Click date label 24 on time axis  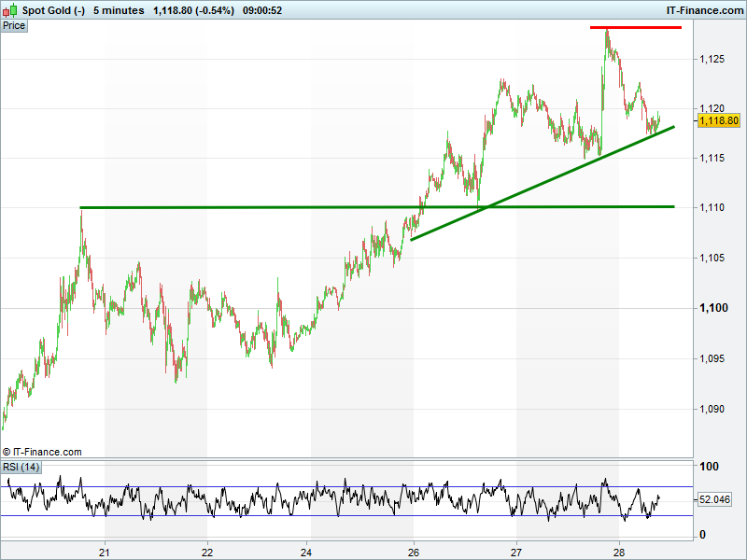pyautogui.click(x=310, y=552)
